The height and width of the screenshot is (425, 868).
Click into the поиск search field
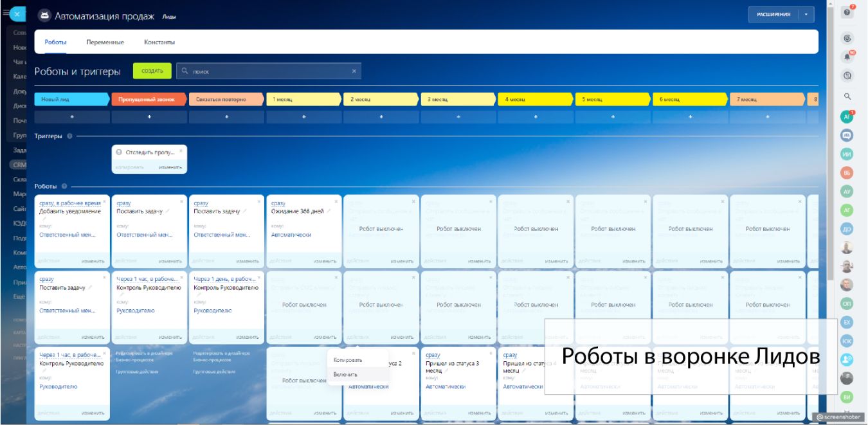click(x=270, y=71)
